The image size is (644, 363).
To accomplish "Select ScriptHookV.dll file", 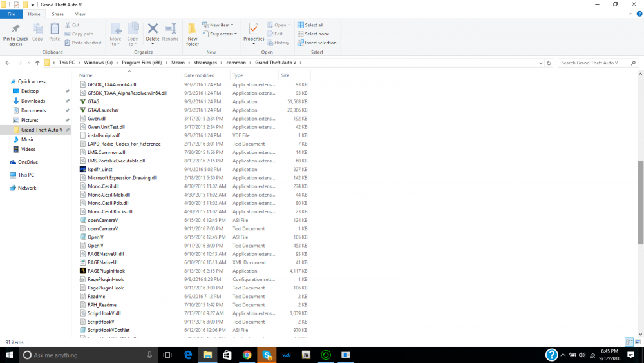I will [x=104, y=313].
